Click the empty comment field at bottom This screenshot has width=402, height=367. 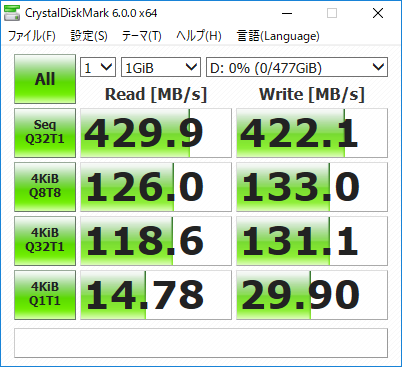[201, 343]
